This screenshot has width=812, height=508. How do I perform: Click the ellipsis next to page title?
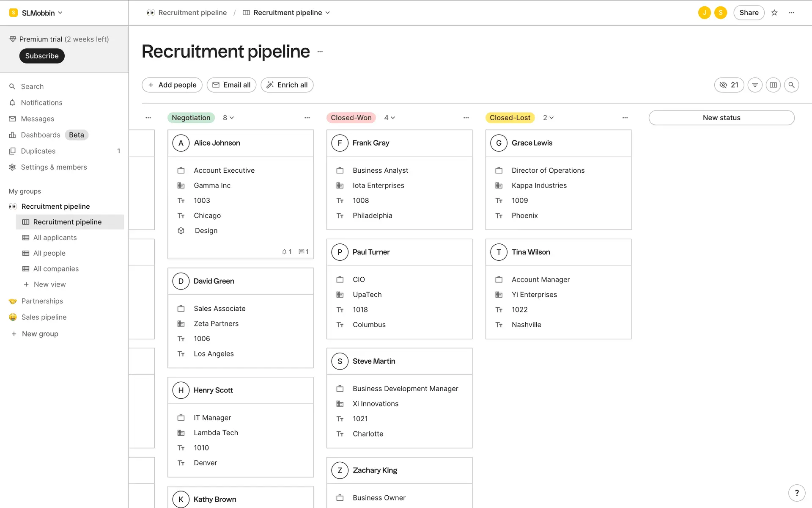coord(320,52)
